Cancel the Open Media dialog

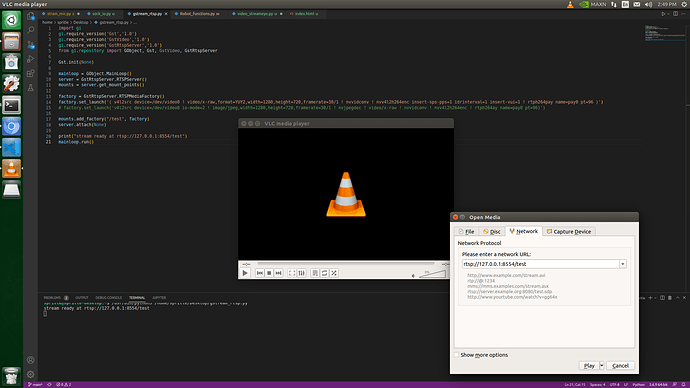tap(620, 366)
